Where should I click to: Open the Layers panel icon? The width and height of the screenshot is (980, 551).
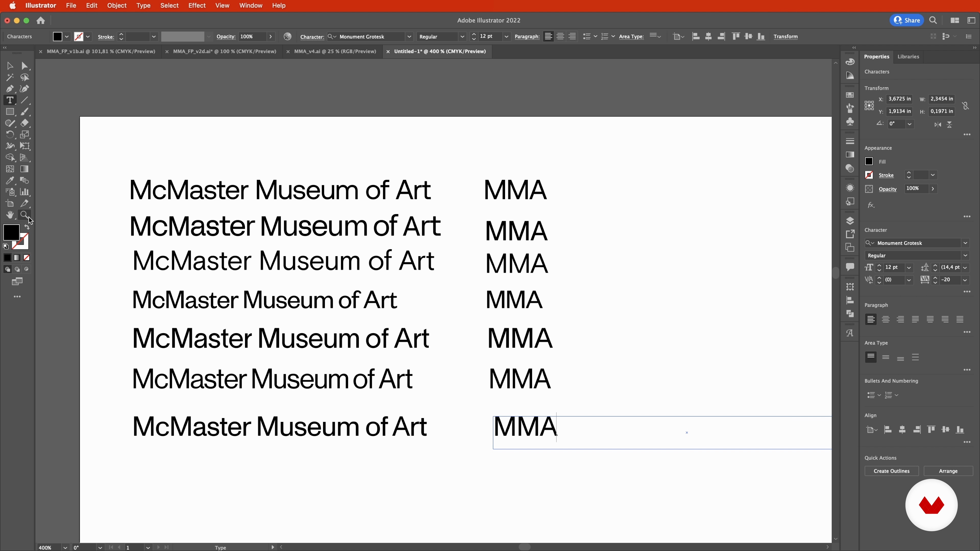(x=850, y=221)
